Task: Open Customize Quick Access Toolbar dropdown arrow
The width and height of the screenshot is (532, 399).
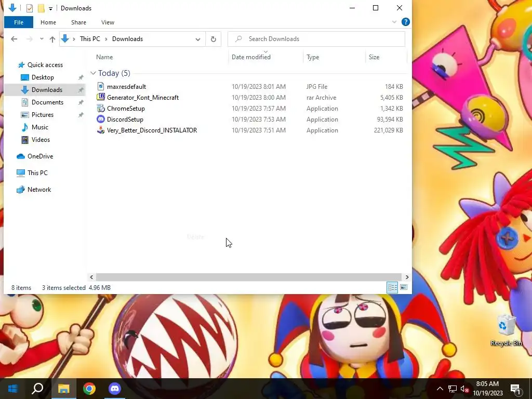Action: (50, 8)
